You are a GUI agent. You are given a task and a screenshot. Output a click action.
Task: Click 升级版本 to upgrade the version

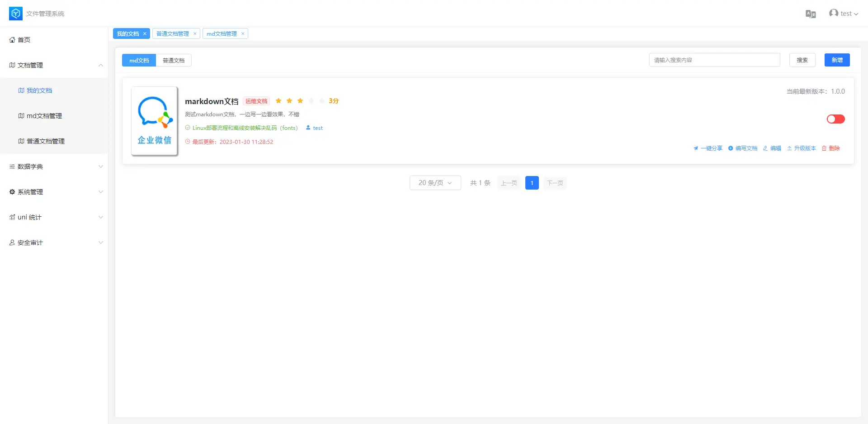tap(802, 148)
